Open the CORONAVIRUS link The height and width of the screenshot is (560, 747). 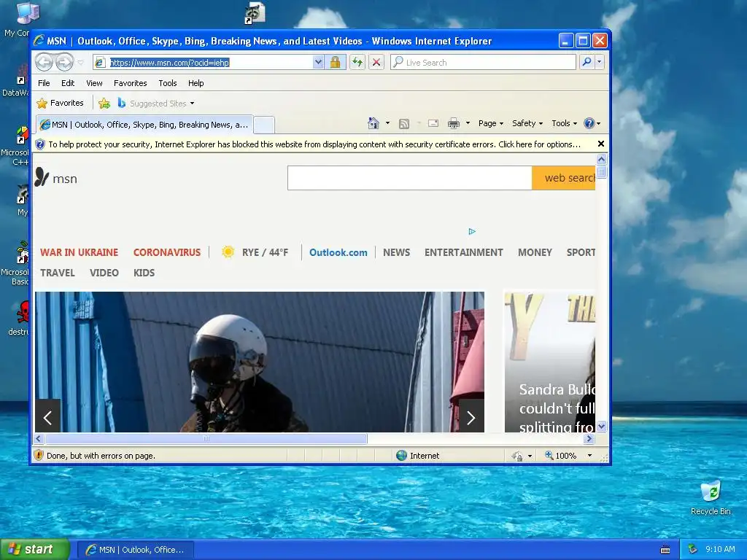click(167, 252)
